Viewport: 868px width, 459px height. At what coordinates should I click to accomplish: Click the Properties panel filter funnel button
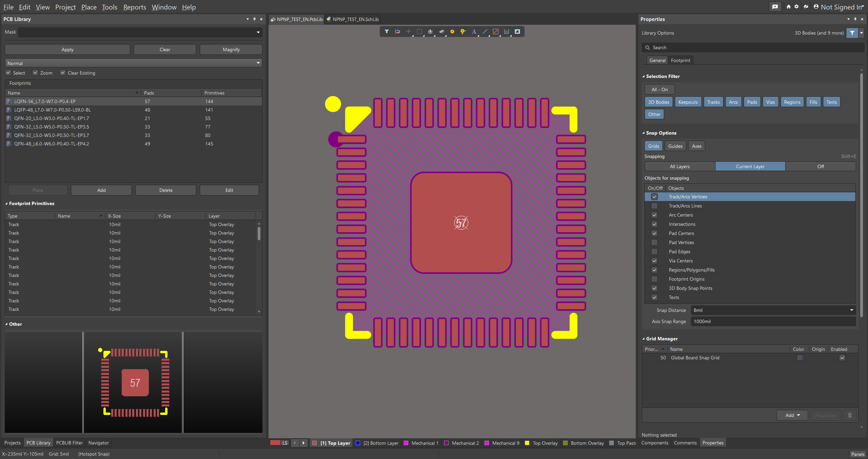(852, 33)
